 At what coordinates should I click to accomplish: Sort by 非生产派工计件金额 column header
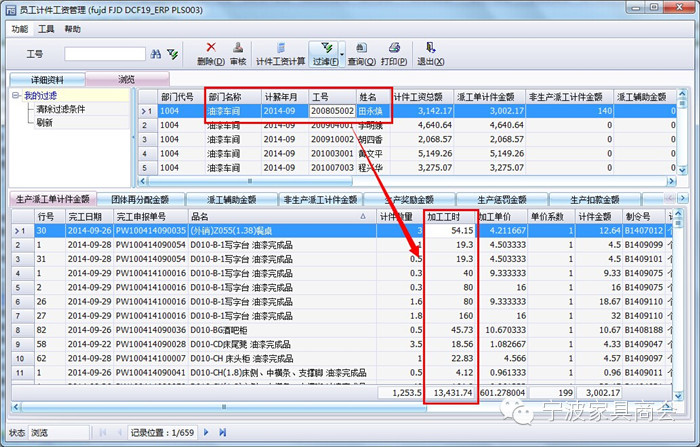point(569,97)
